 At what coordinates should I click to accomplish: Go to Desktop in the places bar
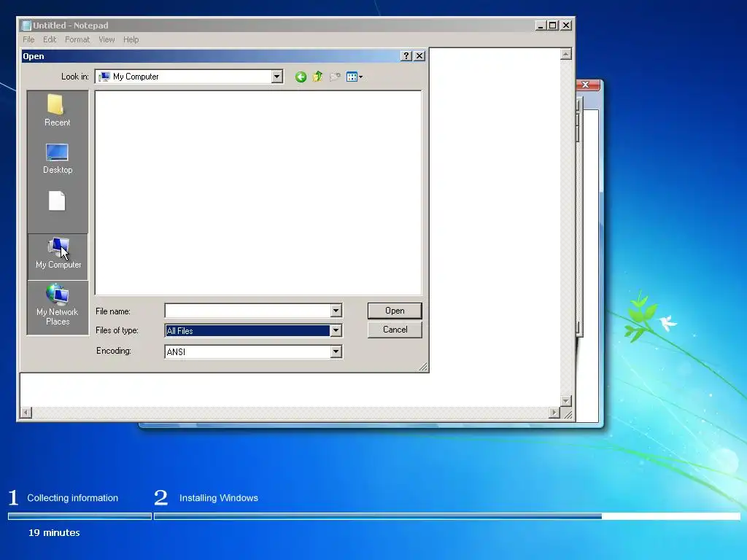[57, 158]
